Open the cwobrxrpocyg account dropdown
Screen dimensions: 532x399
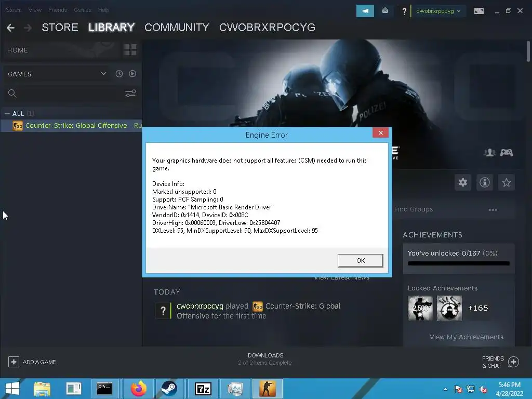click(438, 11)
